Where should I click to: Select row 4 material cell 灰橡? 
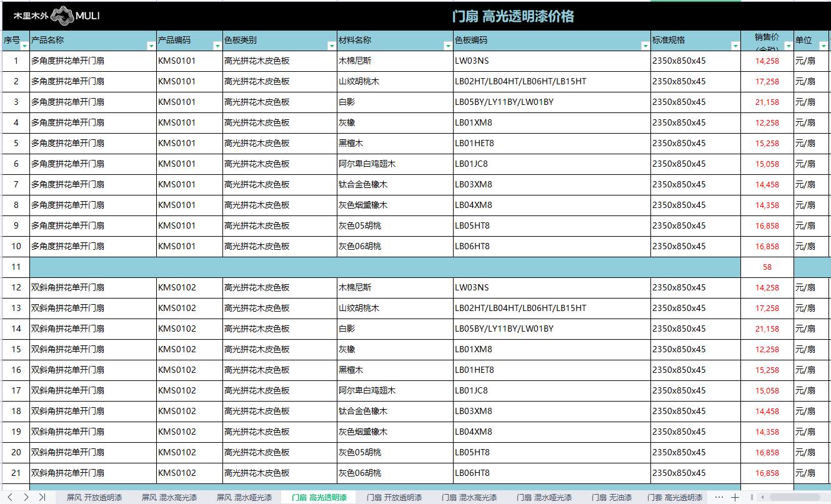[395, 123]
